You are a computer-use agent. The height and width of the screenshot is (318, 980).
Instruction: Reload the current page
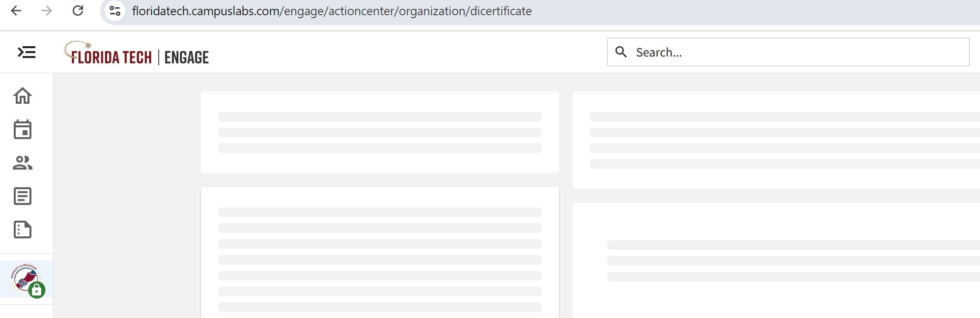tap(78, 11)
